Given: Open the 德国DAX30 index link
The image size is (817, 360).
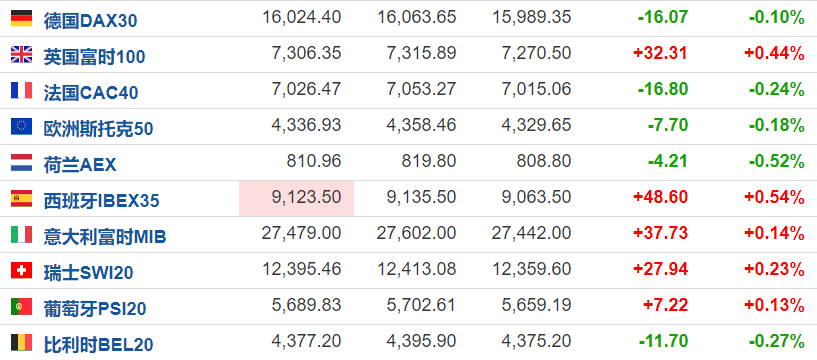Looking at the screenshot, I should tap(91, 20).
